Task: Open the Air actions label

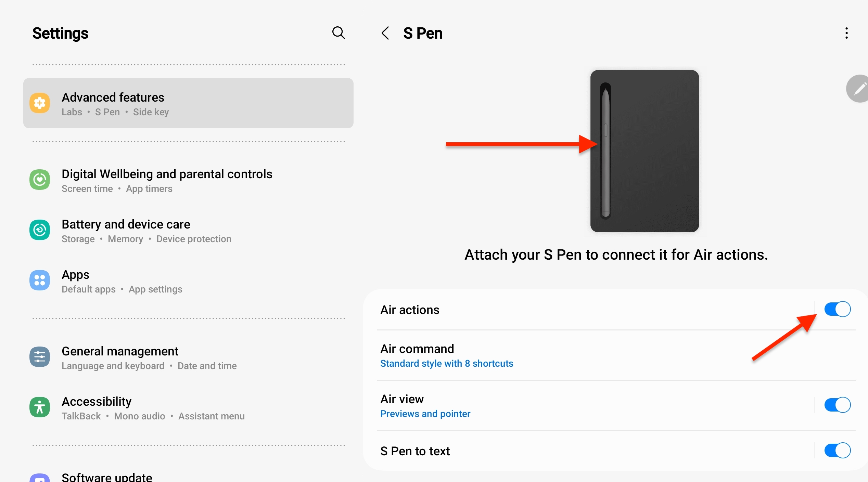Action: (410, 310)
